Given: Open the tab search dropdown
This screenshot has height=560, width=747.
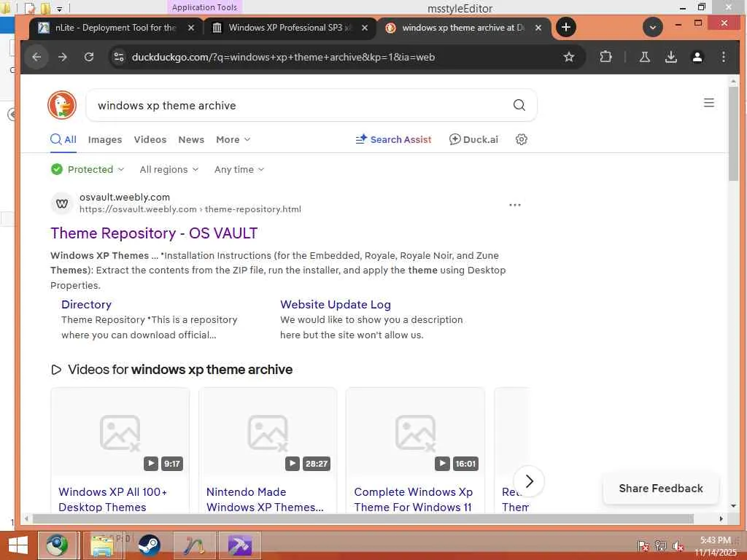Looking at the screenshot, I should point(653,27).
